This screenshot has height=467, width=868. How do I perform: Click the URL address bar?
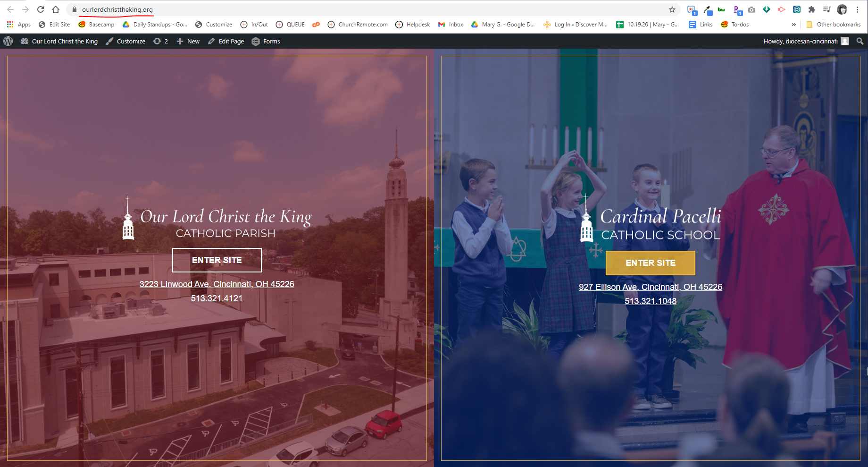point(330,9)
